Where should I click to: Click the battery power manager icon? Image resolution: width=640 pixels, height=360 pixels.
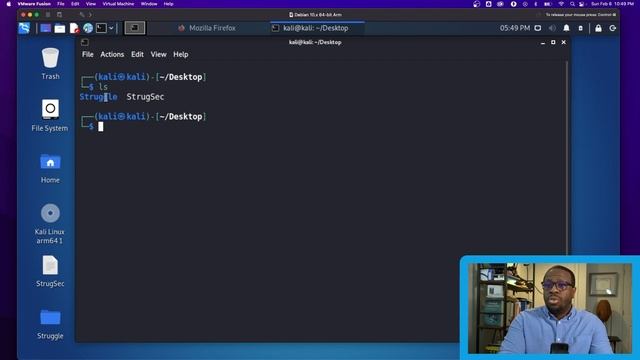581,28
